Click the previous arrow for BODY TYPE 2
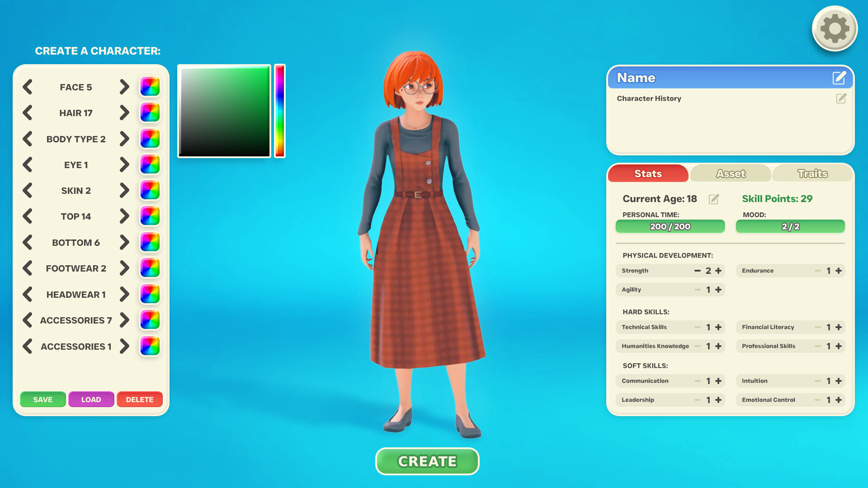Screen dimensions: 868x488 pos(28,139)
